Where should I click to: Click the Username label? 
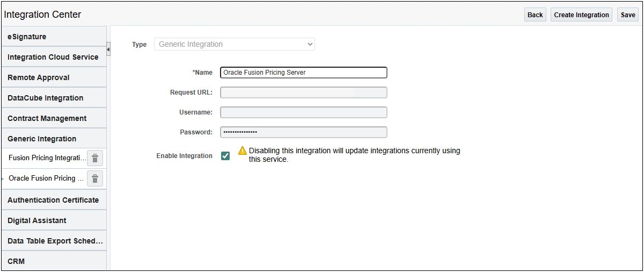click(x=196, y=112)
